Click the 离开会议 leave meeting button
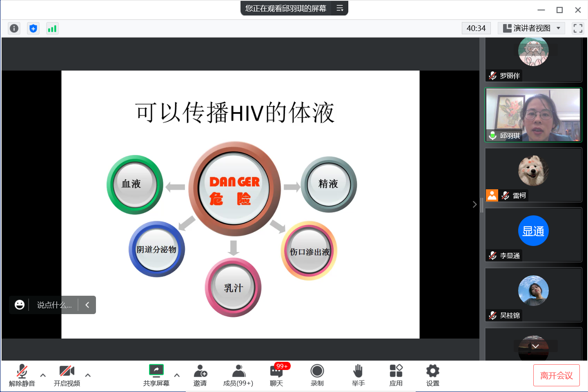This screenshot has height=392, width=588. (x=556, y=375)
